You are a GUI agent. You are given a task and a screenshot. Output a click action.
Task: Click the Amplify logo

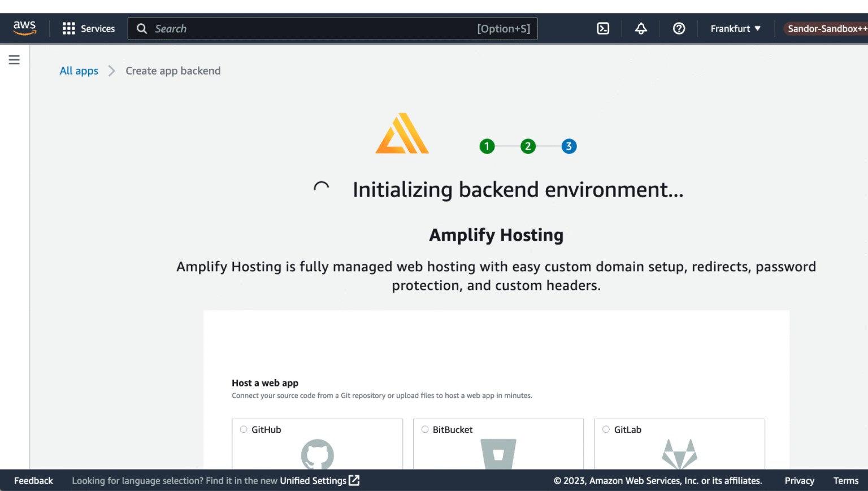click(401, 133)
